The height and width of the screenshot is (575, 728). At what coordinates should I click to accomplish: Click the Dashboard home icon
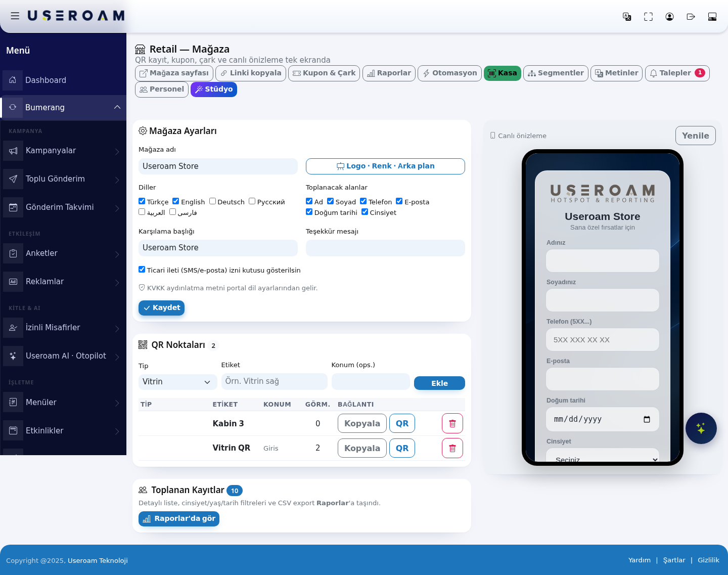[13, 80]
